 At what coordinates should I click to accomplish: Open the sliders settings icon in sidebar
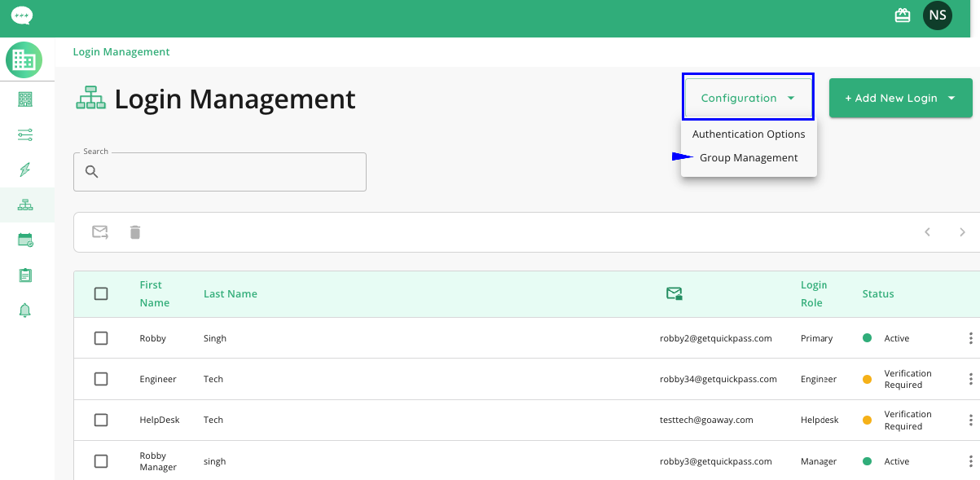(x=25, y=134)
